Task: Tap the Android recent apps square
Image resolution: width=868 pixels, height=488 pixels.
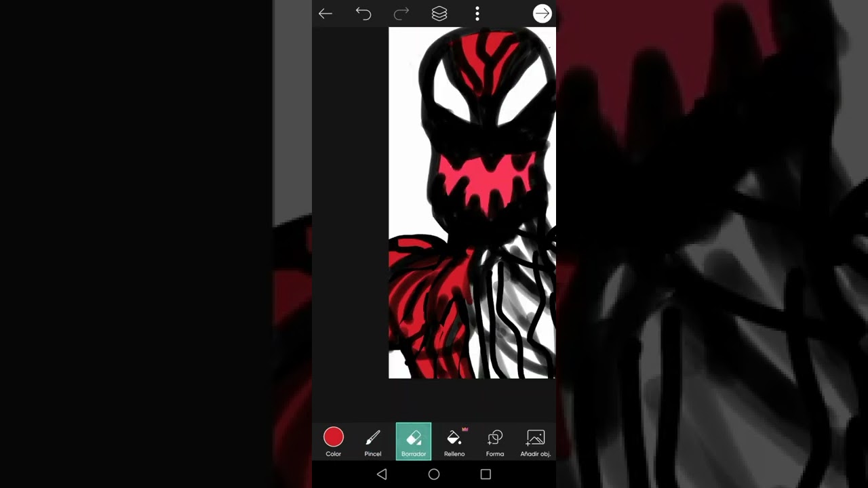Action: click(486, 474)
